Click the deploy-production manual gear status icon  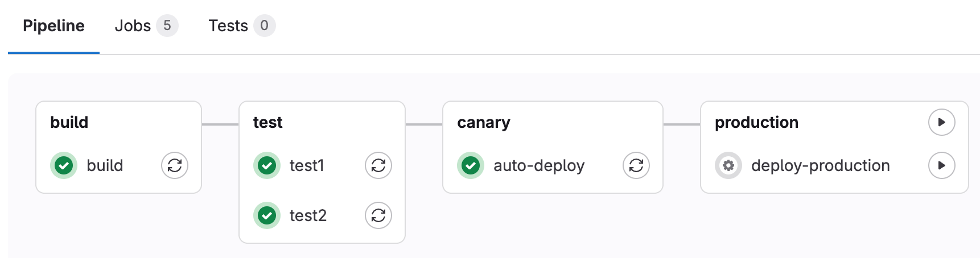[x=728, y=165]
